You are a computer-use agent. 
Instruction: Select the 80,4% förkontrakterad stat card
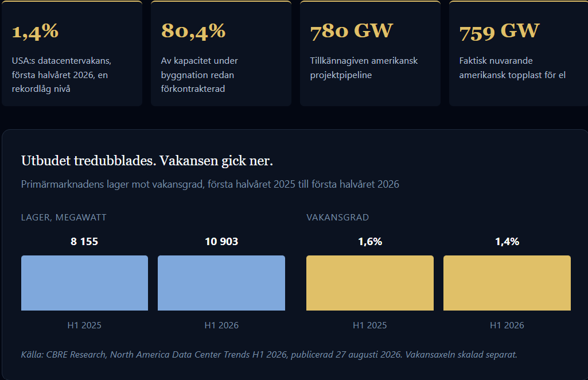[x=221, y=53]
